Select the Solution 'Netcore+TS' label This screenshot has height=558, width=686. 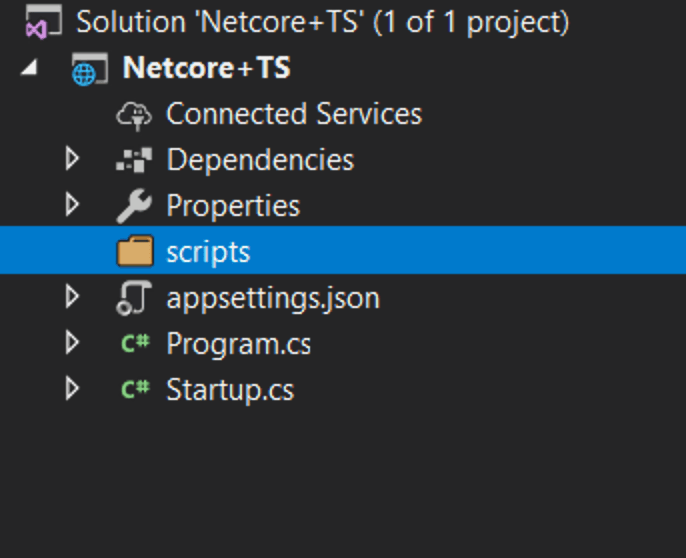pos(322,22)
